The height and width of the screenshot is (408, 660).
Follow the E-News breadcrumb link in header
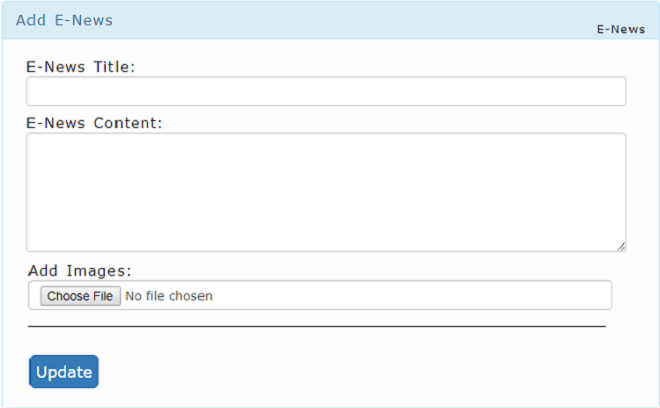(x=621, y=29)
